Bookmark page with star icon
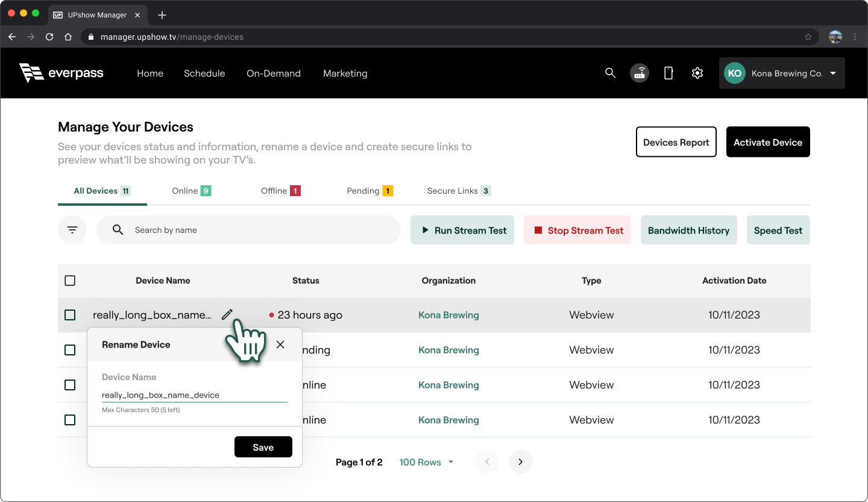The height and width of the screenshot is (502, 868). (x=808, y=37)
